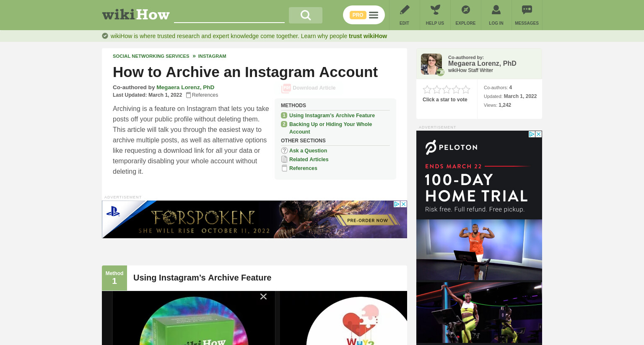The image size is (644, 345).
Task: Click the wikiHow search input field
Action: 229,15
